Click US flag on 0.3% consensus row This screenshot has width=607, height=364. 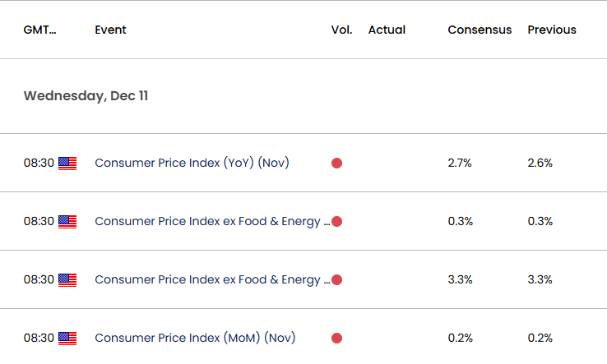pyautogui.click(x=67, y=222)
